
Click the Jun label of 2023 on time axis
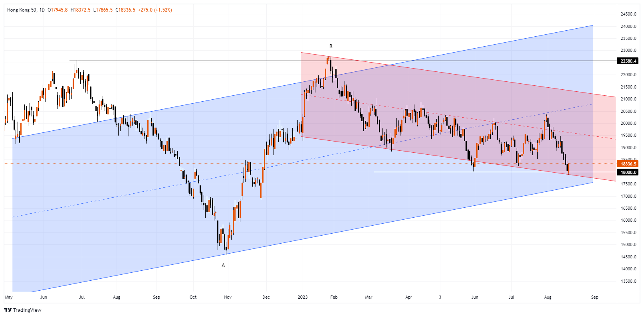coord(475,297)
